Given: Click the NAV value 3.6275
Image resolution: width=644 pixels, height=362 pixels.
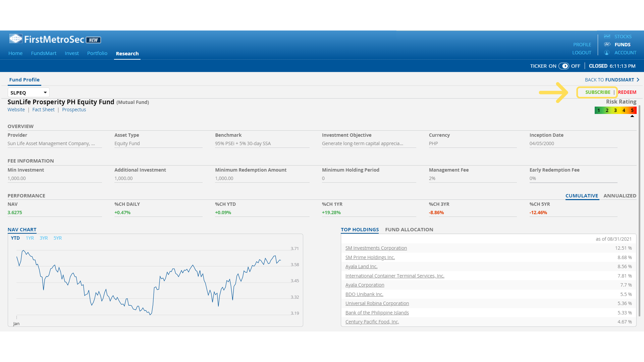Looking at the screenshot, I should pos(15,213).
